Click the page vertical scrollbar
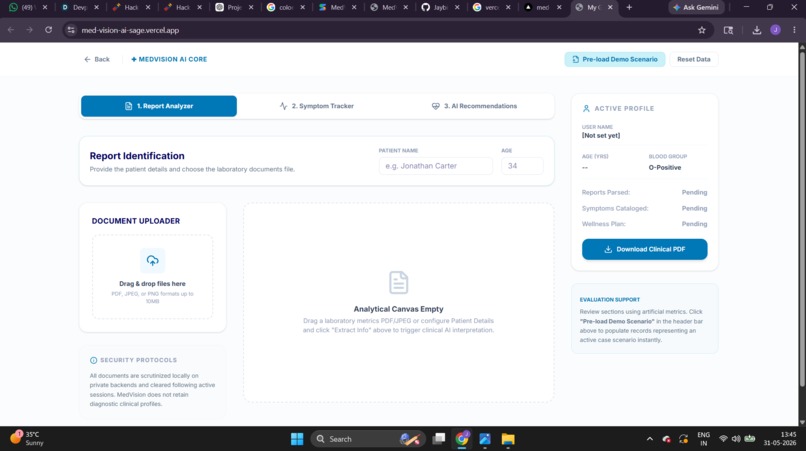This screenshot has height=451, width=806. pos(802,219)
